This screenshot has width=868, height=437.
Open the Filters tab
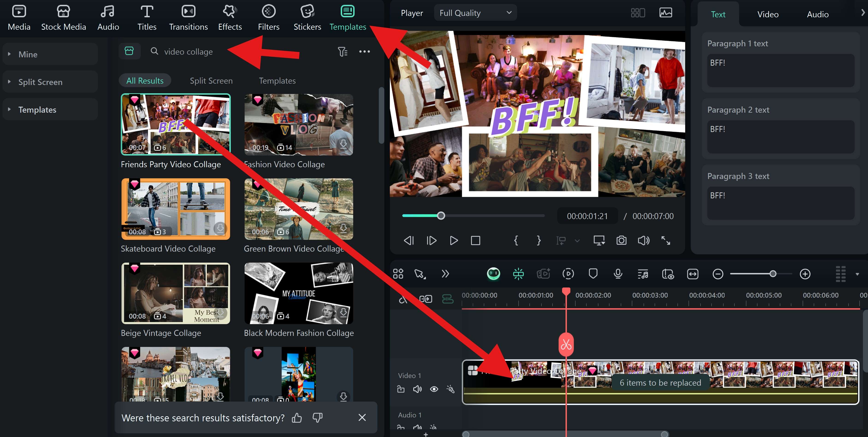point(269,18)
